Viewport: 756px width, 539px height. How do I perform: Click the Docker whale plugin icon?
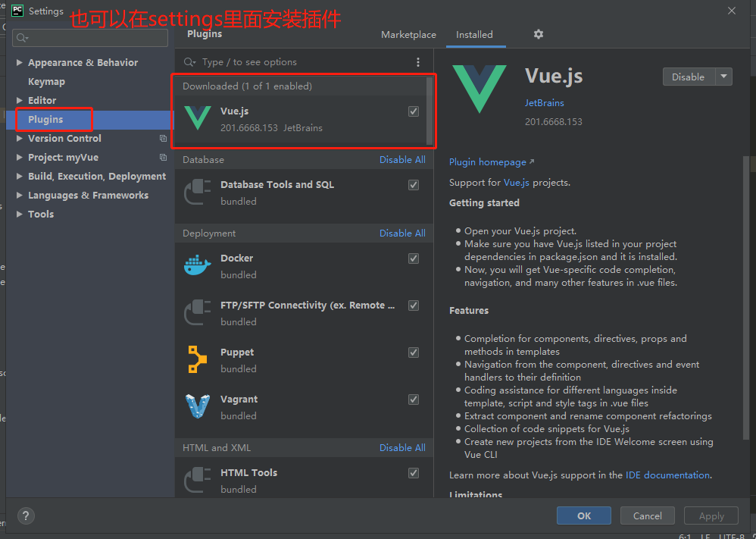point(198,265)
